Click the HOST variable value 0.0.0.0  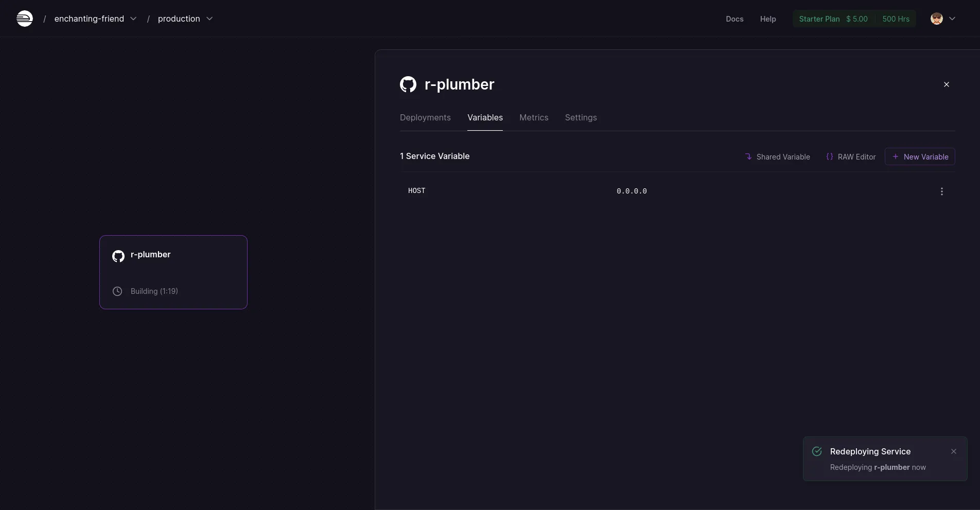tap(632, 191)
